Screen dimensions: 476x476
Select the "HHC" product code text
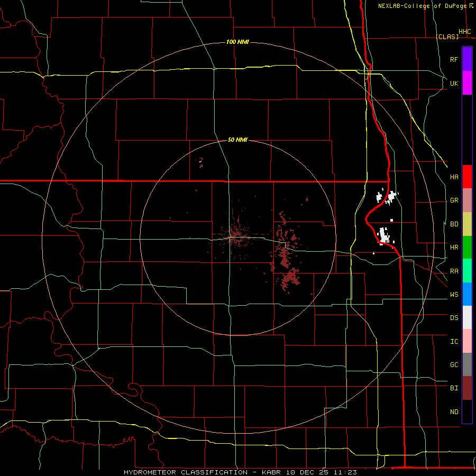point(465,32)
